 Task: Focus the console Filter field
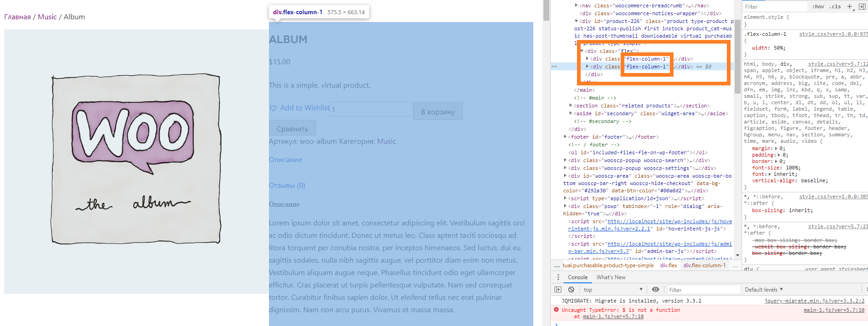(x=703, y=290)
